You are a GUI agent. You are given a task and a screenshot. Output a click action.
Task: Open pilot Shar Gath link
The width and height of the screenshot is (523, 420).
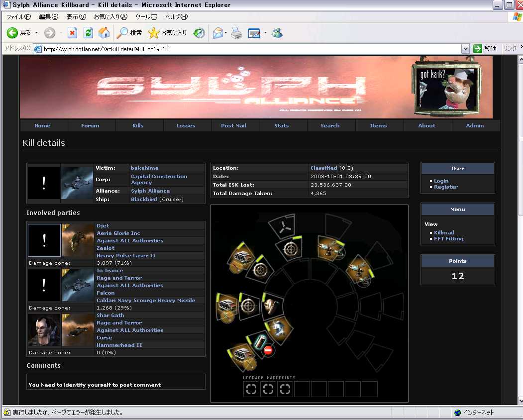click(110, 315)
